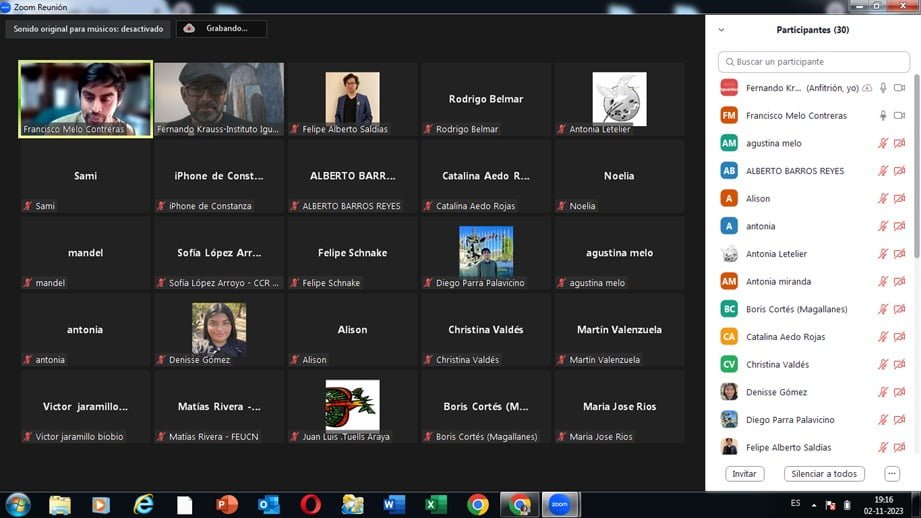The width and height of the screenshot is (921, 518).
Task: Click disabled camera icon for Denisse Gómez
Action: 899,392
